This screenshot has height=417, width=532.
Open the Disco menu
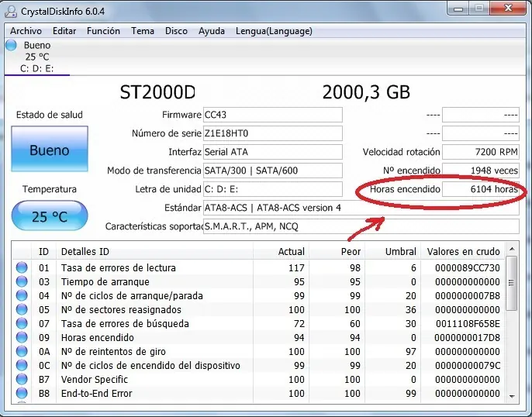click(x=177, y=31)
